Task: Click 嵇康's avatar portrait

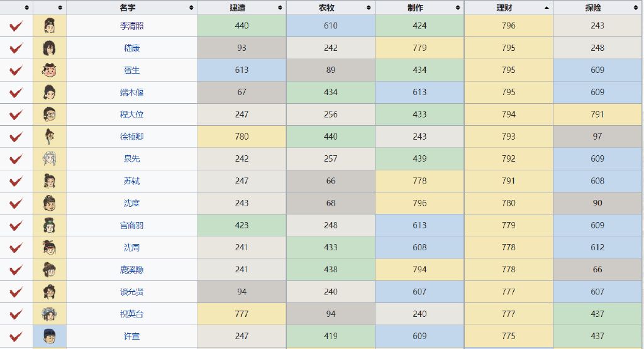Action: pos(50,48)
